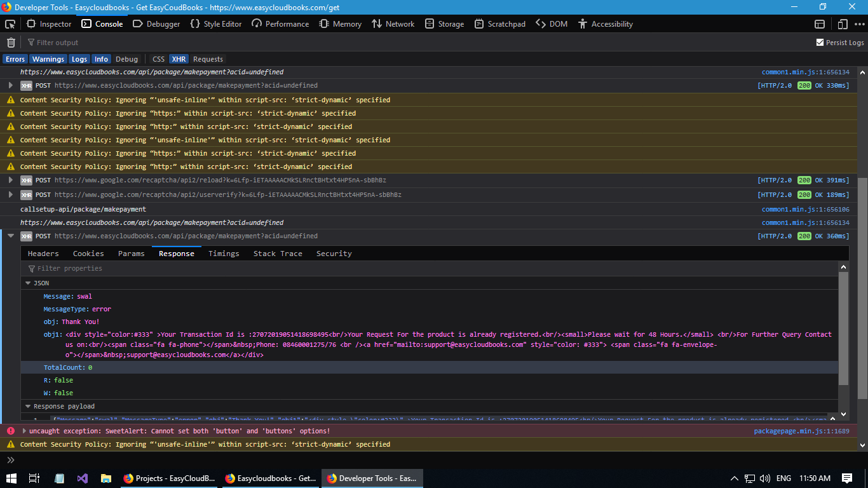Open the Notepad icon on the taskbar
The image size is (868, 488).
59,478
